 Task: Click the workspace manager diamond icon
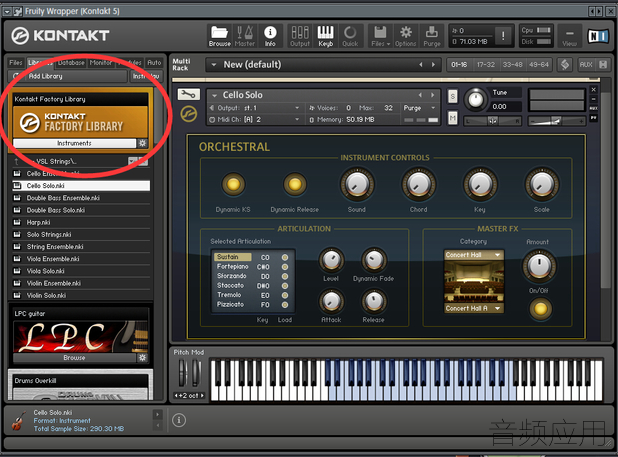565,64
